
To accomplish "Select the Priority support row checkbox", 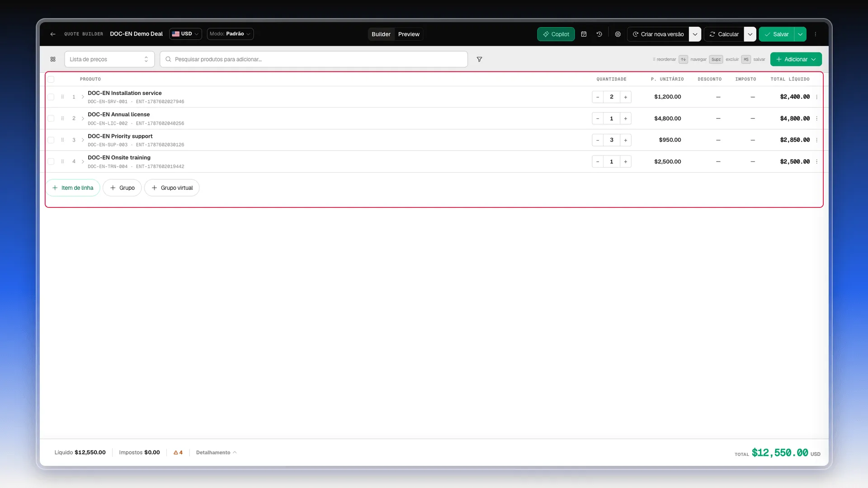I will 51,140.
